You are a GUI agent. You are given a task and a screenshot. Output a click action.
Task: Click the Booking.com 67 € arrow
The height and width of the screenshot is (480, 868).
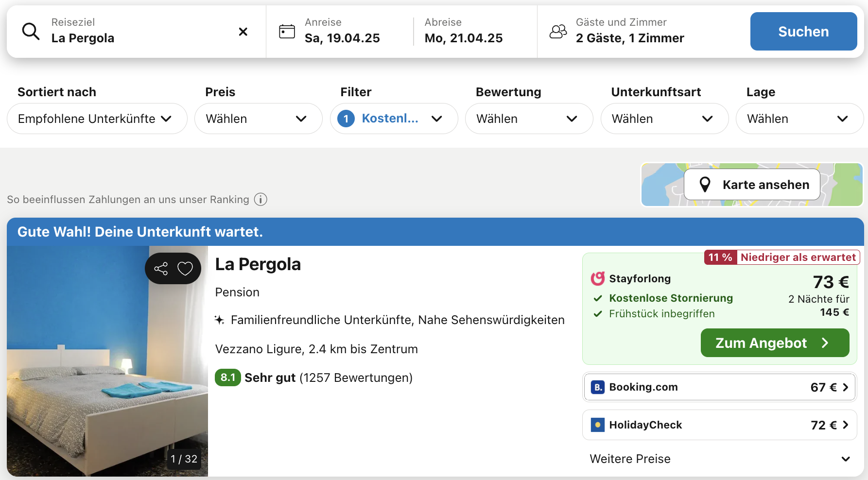[x=846, y=387]
